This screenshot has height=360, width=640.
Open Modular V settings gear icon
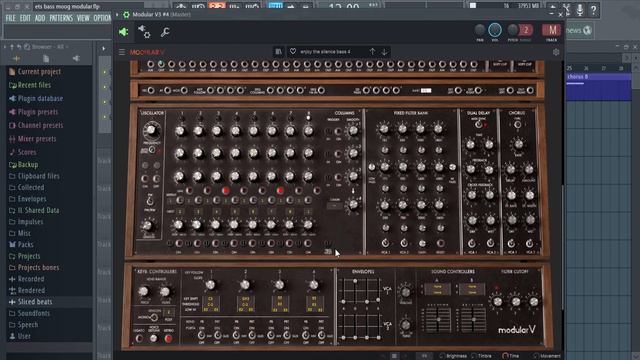(556, 52)
